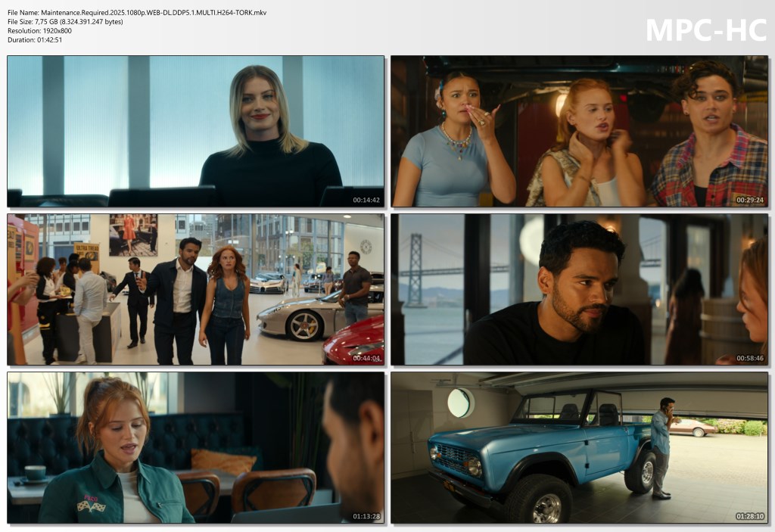
Task: Select the file name text line
Action: click(x=137, y=13)
